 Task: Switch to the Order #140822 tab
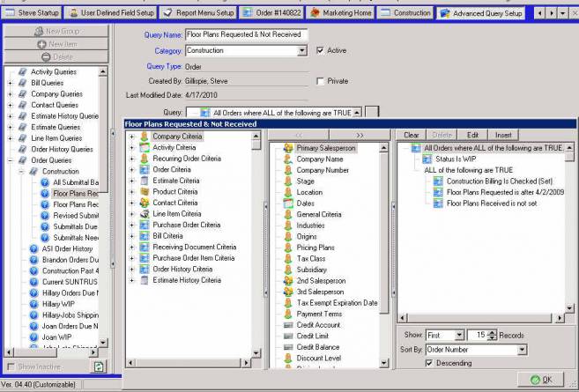(271, 13)
